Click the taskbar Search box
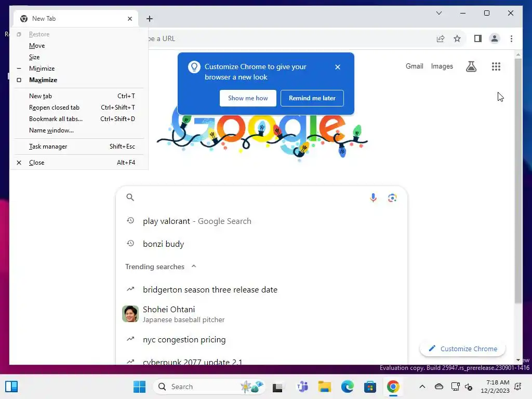The width and height of the screenshot is (532, 399). (209, 387)
